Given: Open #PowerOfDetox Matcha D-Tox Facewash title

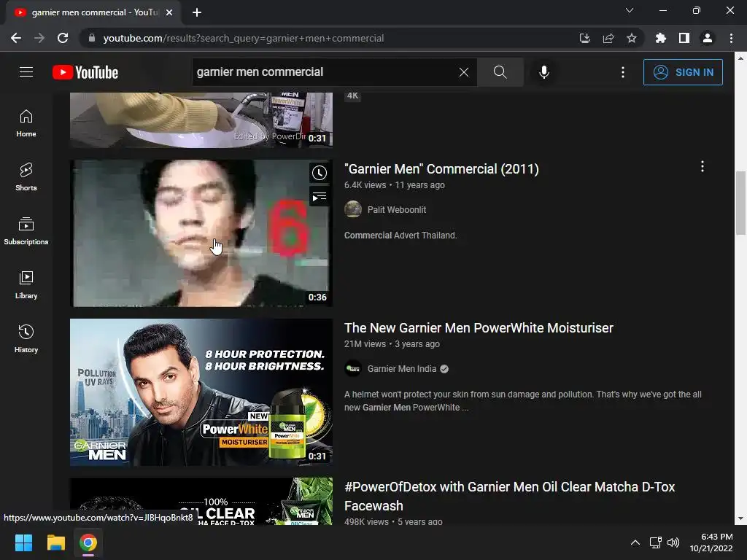Looking at the screenshot, I should pos(510,496).
